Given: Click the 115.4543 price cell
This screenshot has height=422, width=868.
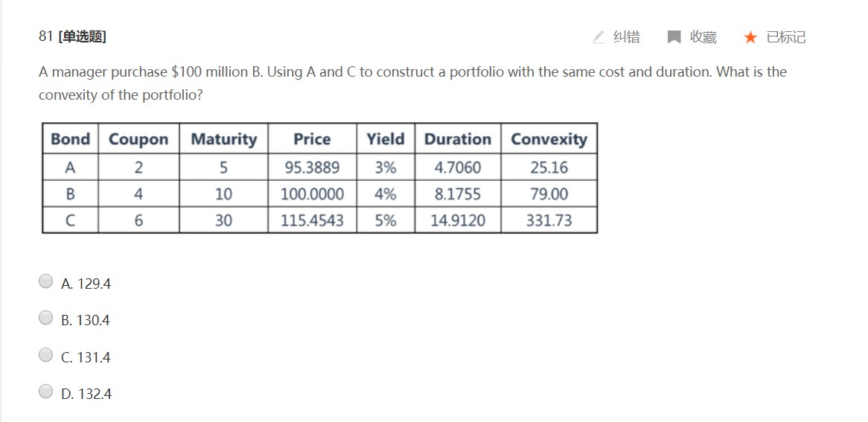Looking at the screenshot, I should tap(312, 220).
